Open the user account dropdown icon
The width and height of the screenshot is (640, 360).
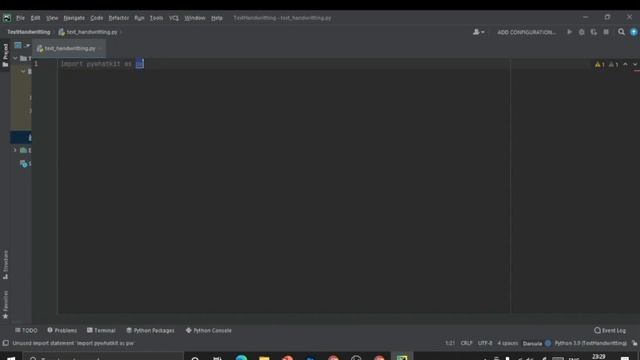click(x=478, y=32)
